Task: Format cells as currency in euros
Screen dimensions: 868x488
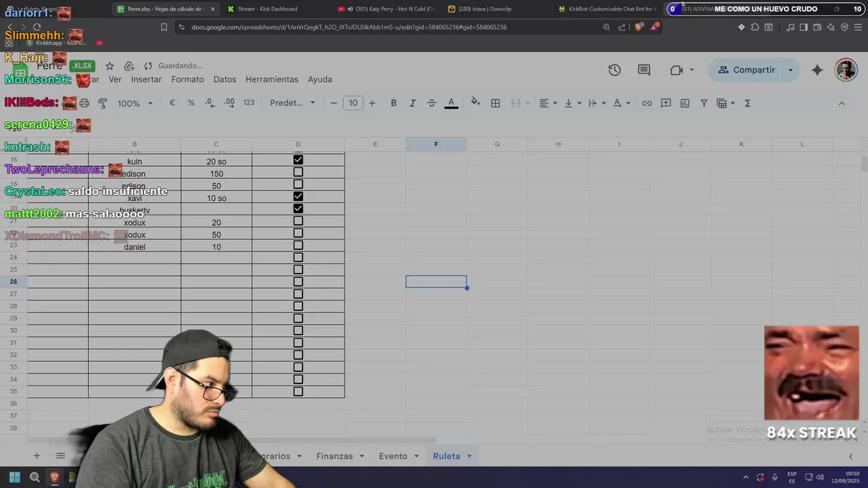Action: (x=172, y=103)
